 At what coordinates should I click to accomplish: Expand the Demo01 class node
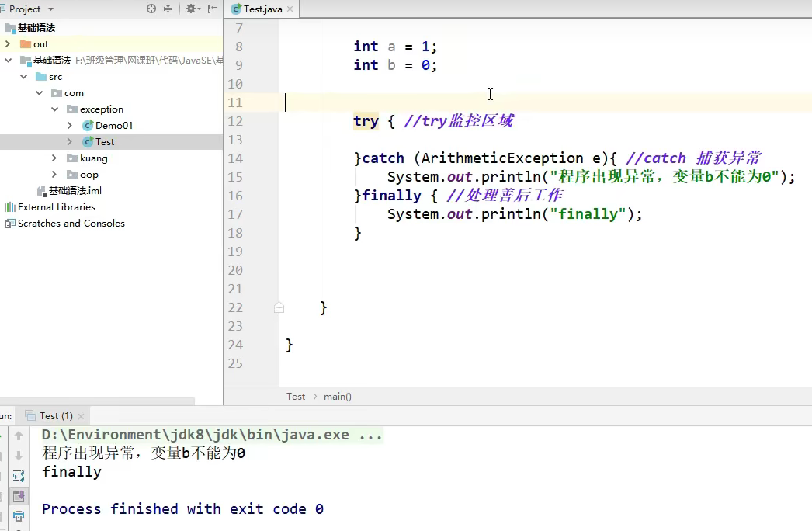coord(70,125)
